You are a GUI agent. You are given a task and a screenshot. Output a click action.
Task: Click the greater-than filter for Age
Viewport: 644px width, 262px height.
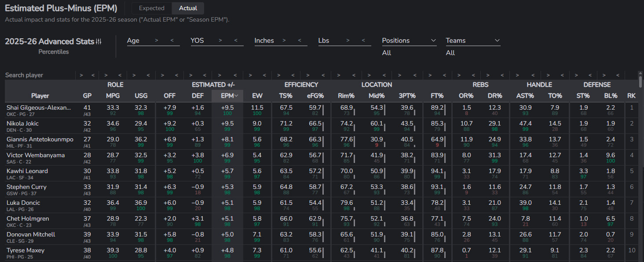coord(157,41)
